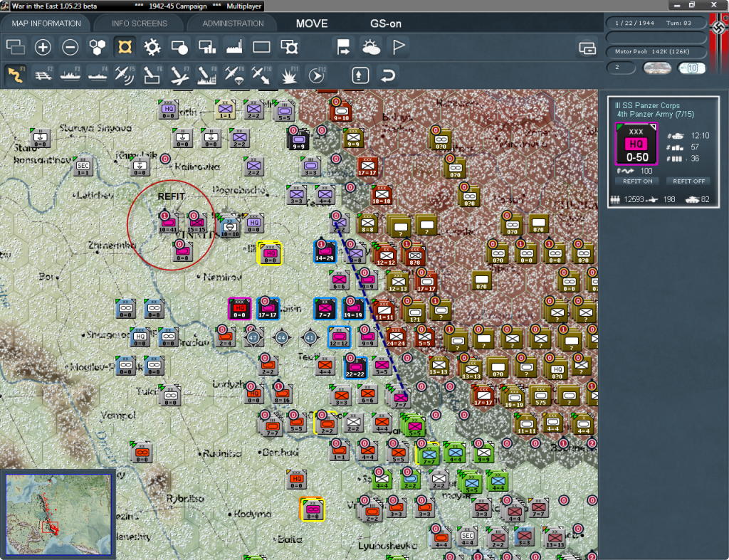
Task: Select the F9 air transport mode icon
Action: [x=234, y=75]
